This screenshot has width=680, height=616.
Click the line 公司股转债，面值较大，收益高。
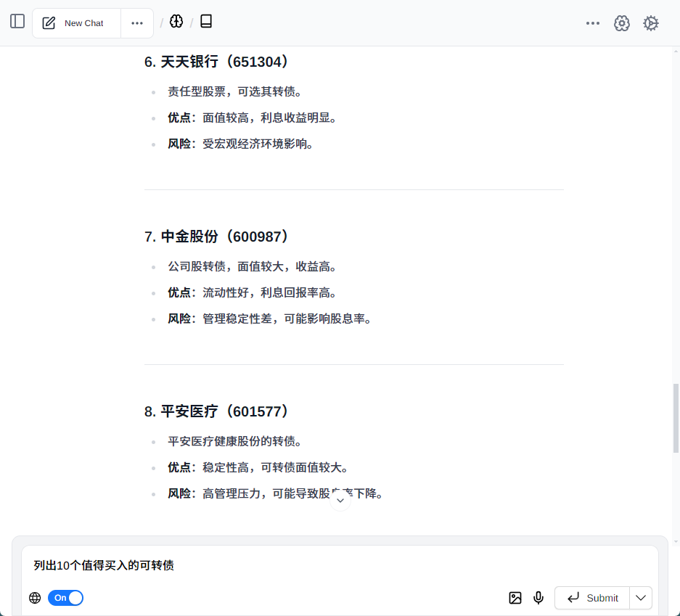(252, 266)
